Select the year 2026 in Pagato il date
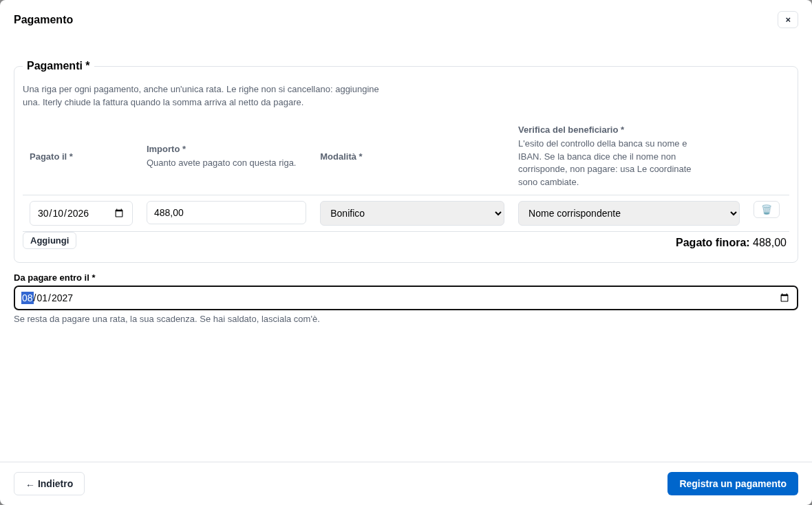 [x=78, y=213]
